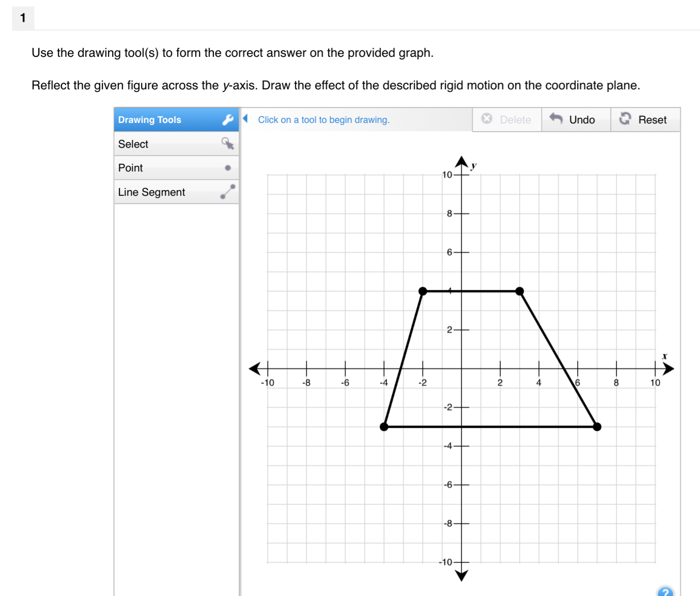Image resolution: width=700 pixels, height=596 pixels.
Task: Select the Point tool dot icon
Action: 228,168
